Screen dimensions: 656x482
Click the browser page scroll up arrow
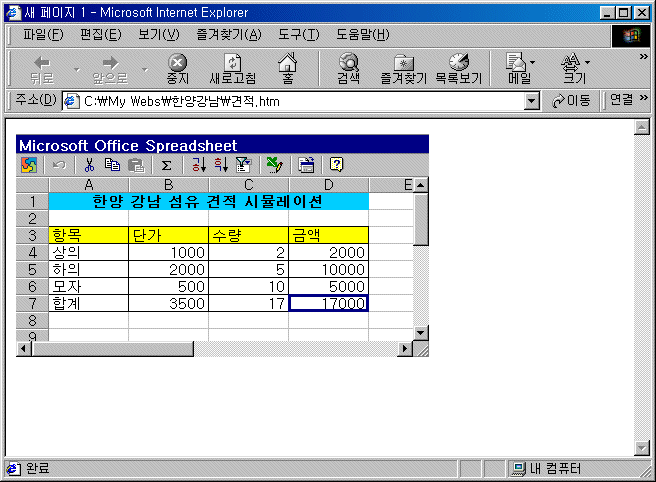[x=641, y=127]
